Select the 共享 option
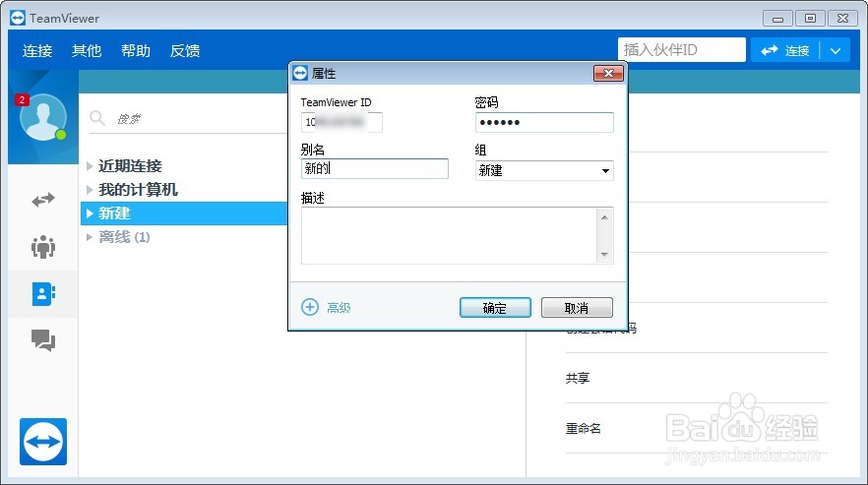Viewport: 868px width, 485px height. click(x=578, y=378)
